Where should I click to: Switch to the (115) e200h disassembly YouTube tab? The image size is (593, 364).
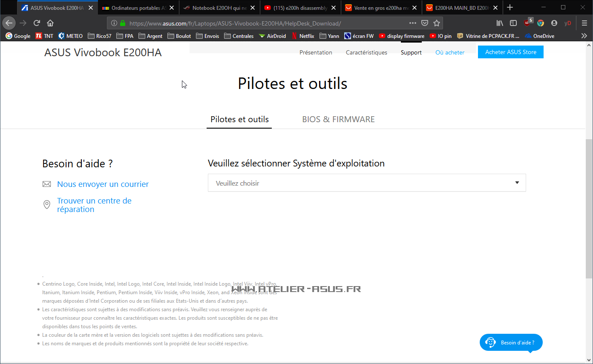coord(296,8)
